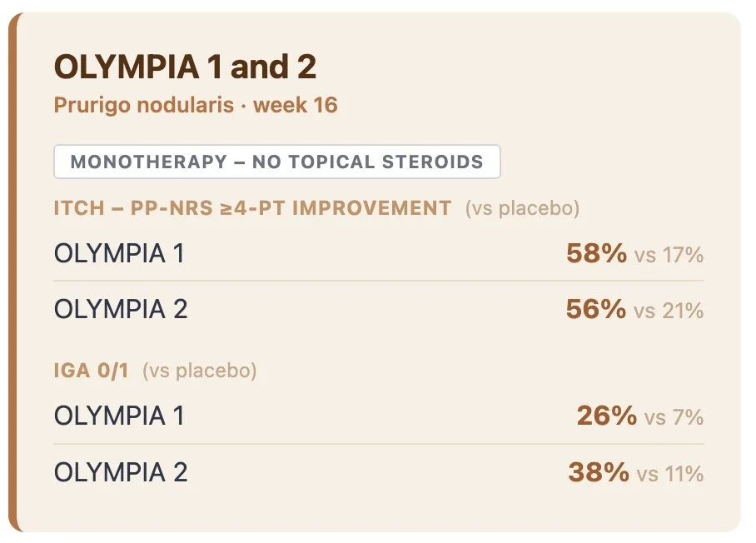Click the 26% IGA result value
Viewport: 756px width, 543px height.
tap(607, 416)
